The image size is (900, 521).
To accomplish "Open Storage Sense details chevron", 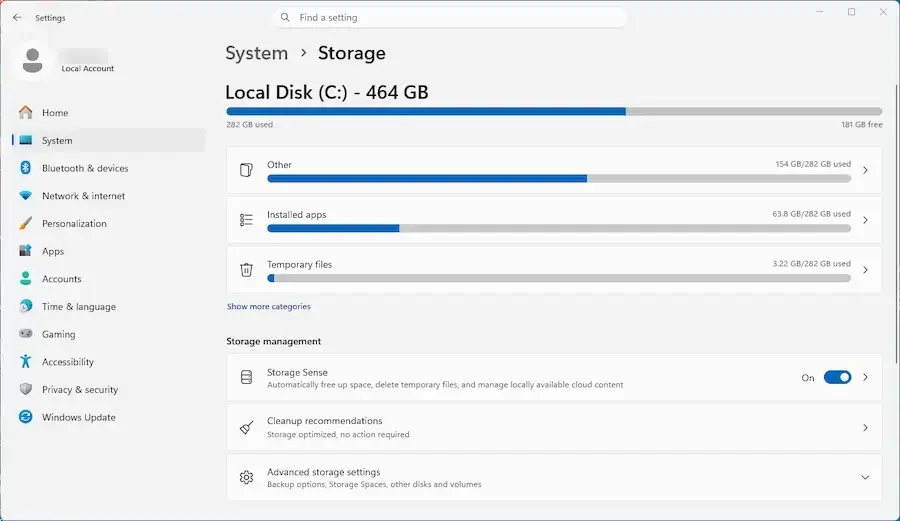I will point(865,377).
